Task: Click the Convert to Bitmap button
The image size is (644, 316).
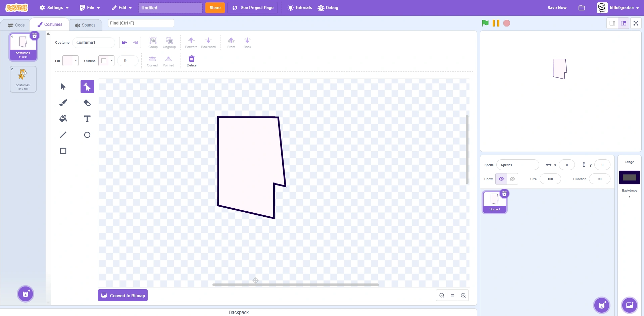Action: pos(123,295)
